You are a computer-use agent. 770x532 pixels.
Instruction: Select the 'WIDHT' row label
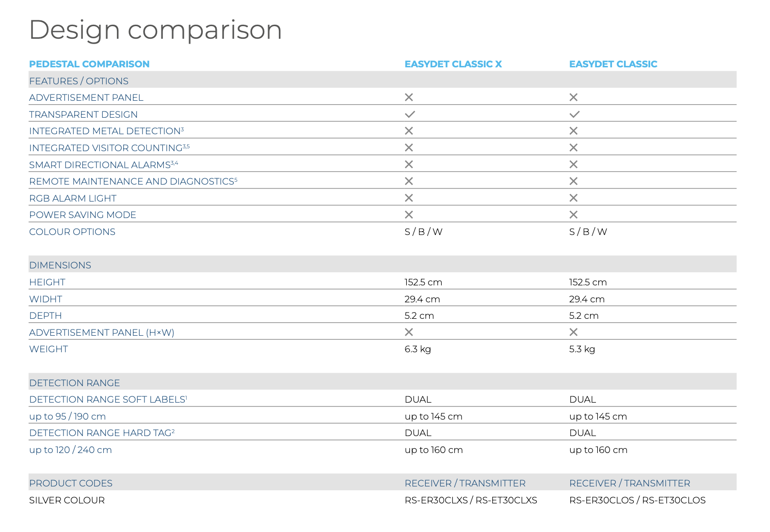point(46,299)
